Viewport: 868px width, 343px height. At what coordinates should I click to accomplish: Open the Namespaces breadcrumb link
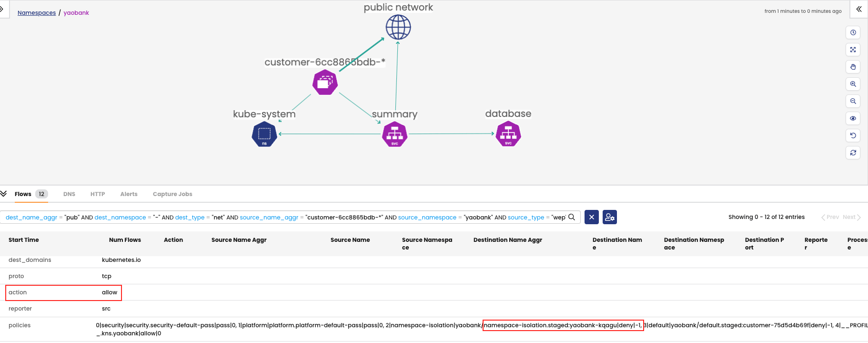37,13
